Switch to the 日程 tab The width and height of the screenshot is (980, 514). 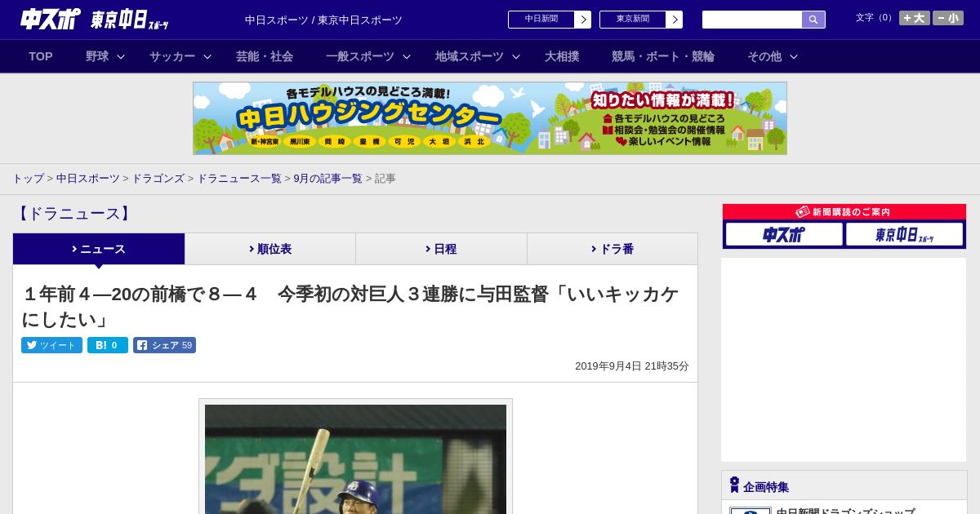pyautogui.click(x=441, y=249)
